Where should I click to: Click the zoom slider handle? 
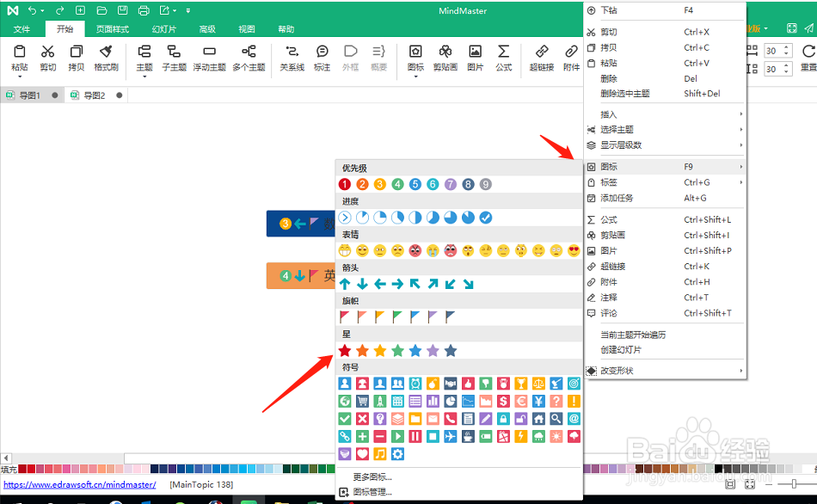[794, 484]
